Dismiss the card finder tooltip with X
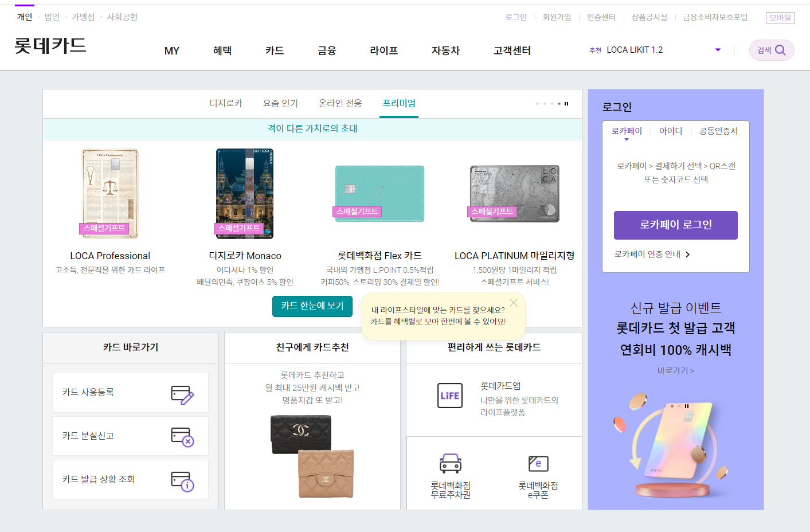Screen dimensions: 810x532 coord(514,302)
